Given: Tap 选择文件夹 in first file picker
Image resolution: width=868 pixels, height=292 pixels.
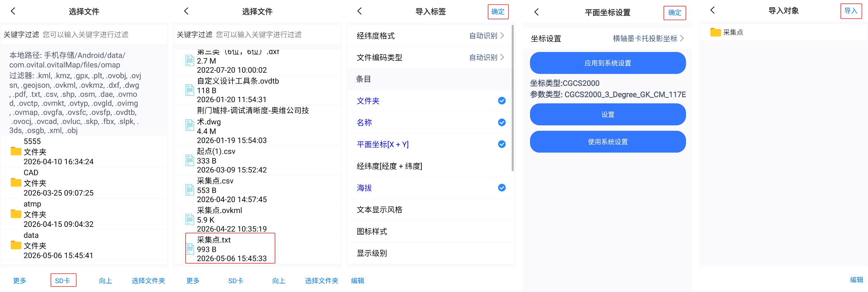Looking at the screenshot, I should 148,281.
